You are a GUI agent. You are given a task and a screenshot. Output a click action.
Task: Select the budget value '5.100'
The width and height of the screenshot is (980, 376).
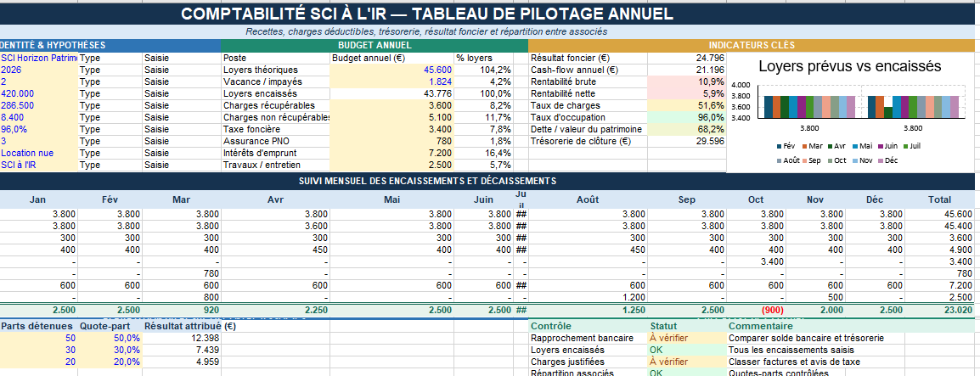click(391, 117)
